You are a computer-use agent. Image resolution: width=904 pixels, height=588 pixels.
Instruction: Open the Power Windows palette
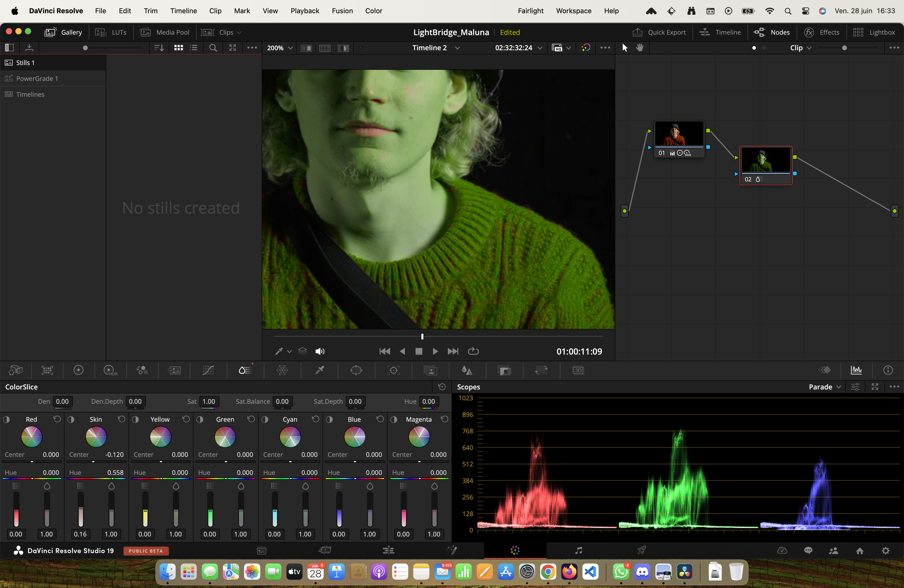356,370
